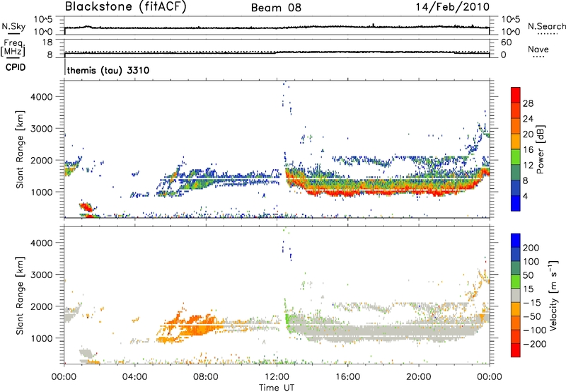This screenshot has width=566, height=392.
Task: Click the '12:00' time tick label
Action: pyautogui.click(x=277, y=377)
